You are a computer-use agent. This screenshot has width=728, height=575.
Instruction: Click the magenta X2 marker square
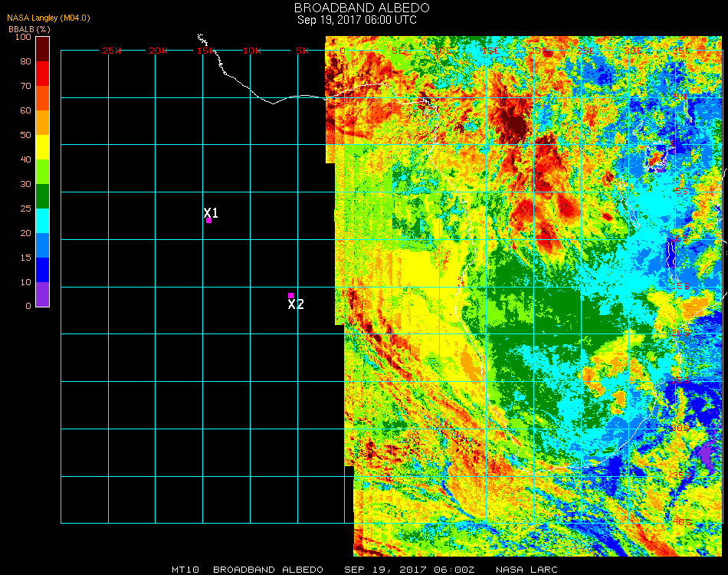click(290, 295)
